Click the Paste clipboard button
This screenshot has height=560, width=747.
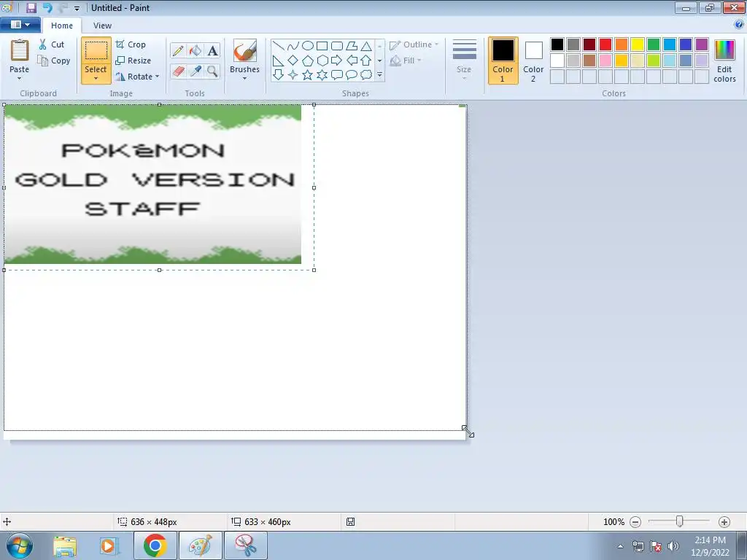(20, 52)
